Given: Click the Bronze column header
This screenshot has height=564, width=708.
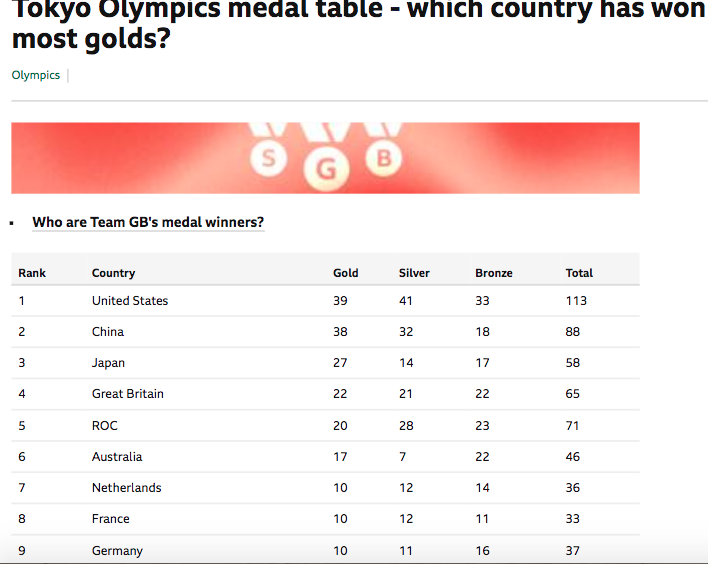Looking at the screenshot, I should pos(494,273).
